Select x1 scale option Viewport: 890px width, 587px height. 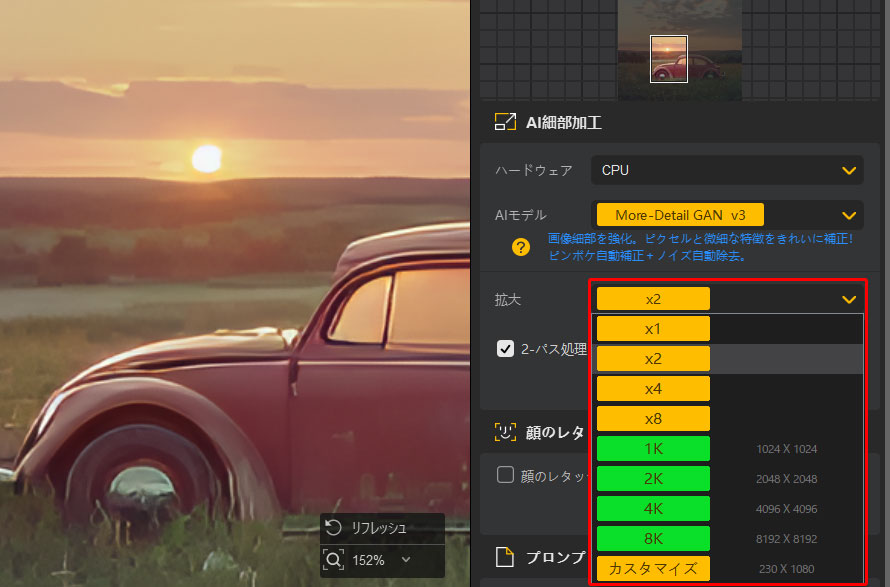tap(653, 329)
